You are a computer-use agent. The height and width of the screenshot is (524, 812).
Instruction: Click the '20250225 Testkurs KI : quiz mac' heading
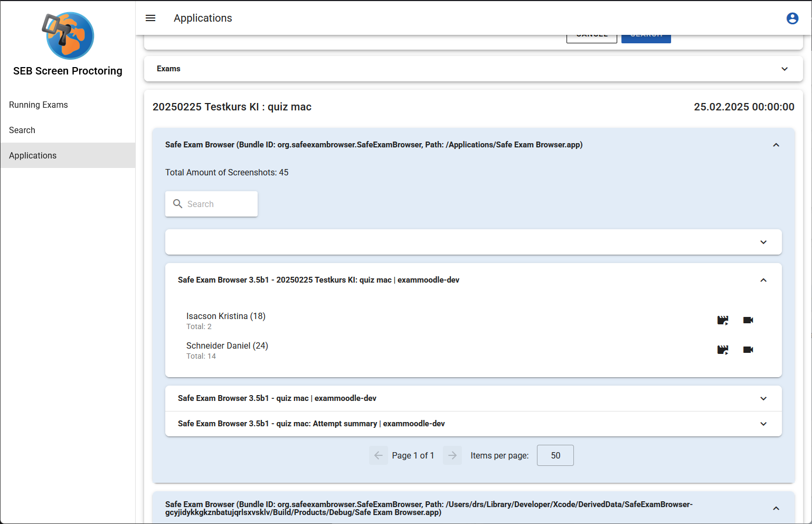coord(232,107)
